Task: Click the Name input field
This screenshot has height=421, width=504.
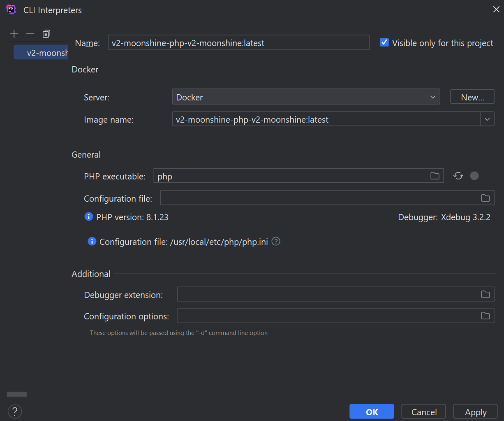Action: tap(239, 43)
